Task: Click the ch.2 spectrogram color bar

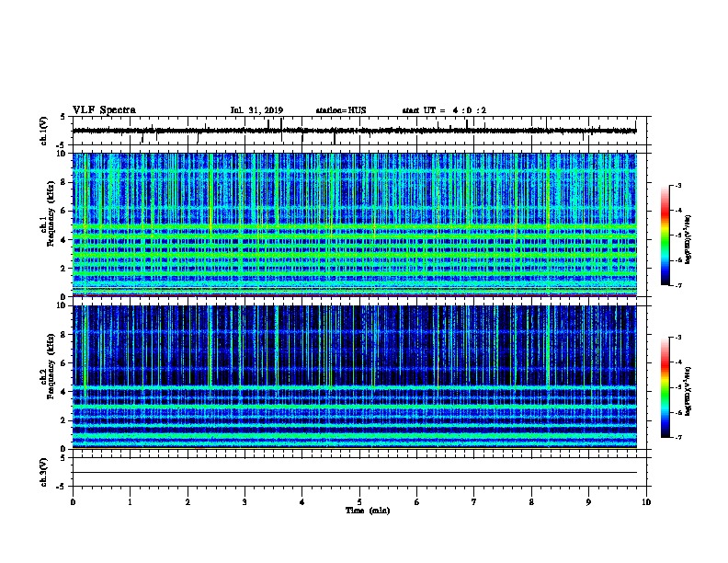Action: pos(665,387)
